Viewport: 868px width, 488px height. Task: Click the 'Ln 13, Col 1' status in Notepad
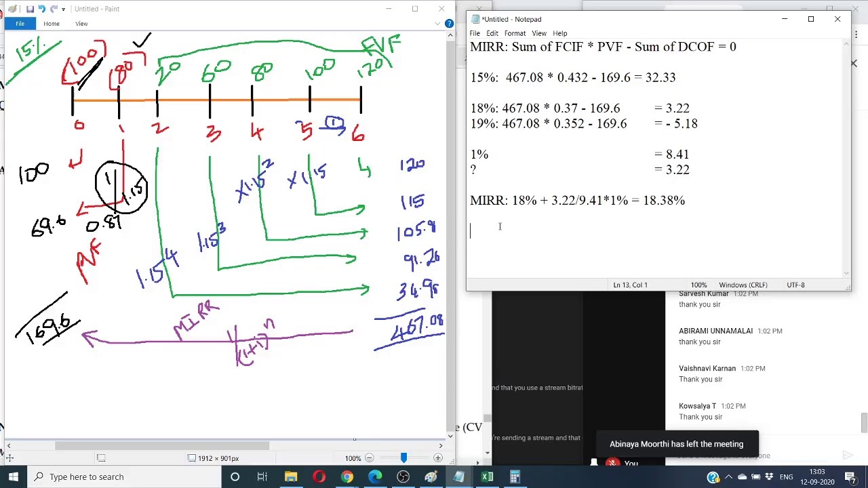[630, 285]
